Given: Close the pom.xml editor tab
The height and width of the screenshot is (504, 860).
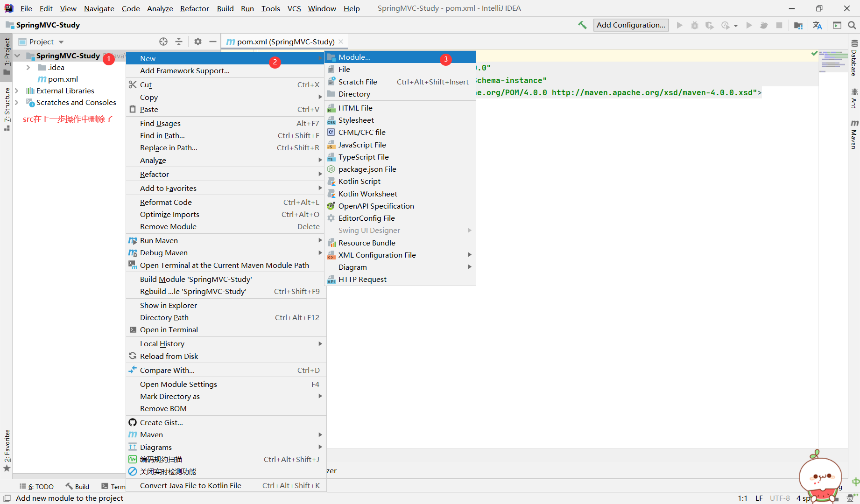Looking at the screenshot, I should [341, 42].
